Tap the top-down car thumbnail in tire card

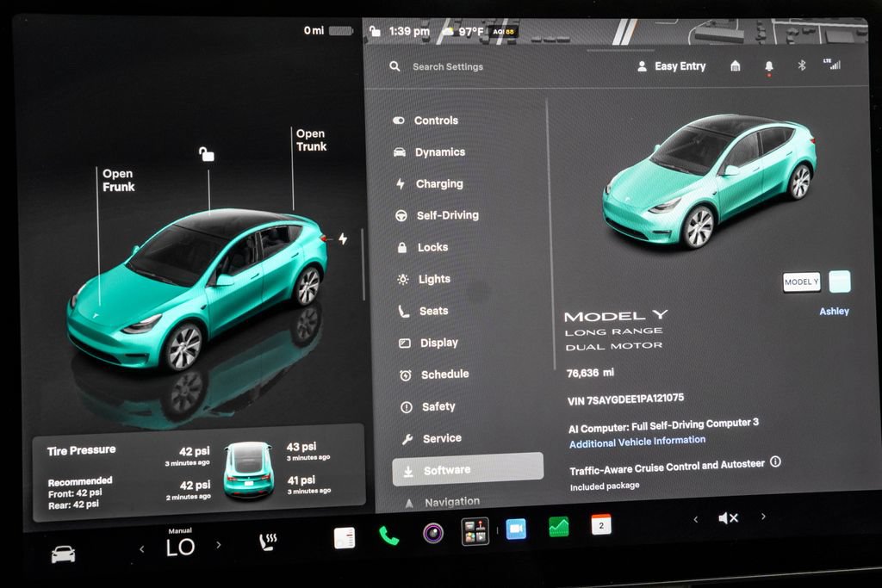click(x=248, y=471)
